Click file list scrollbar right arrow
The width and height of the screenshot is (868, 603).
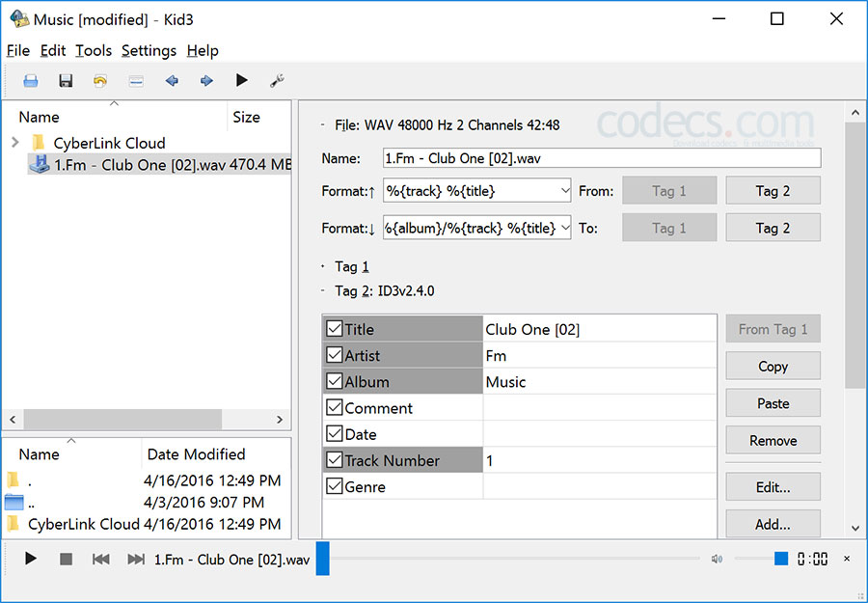point(280,419)
